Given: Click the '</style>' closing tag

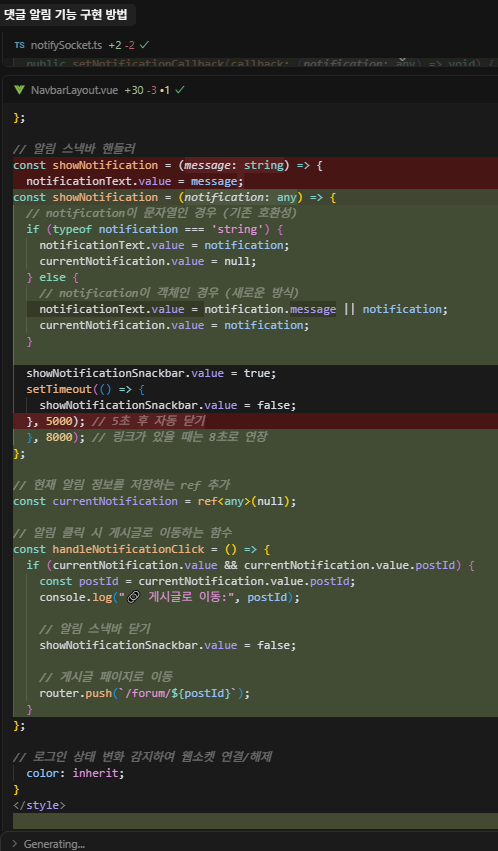Looking at the screenshot, I should (39, 805).
